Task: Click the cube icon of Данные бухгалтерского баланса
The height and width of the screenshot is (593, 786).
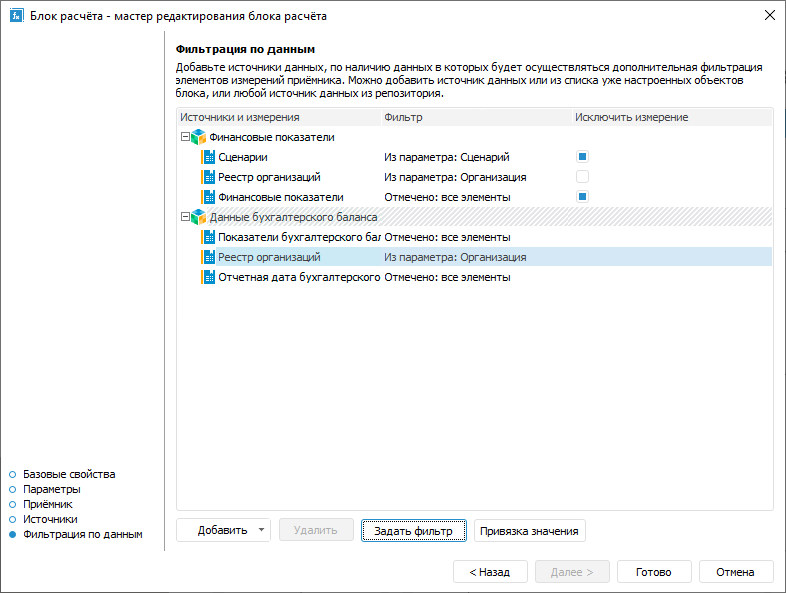Action: pyautogui.click(x=198, y=217)
